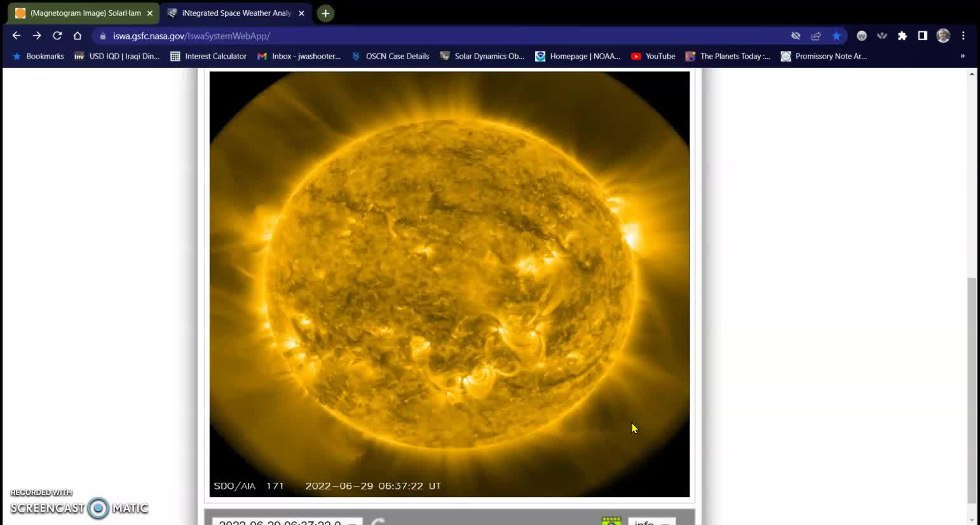
Task: Toggle the bookmark star for this page
Action: tap(836, 36)
